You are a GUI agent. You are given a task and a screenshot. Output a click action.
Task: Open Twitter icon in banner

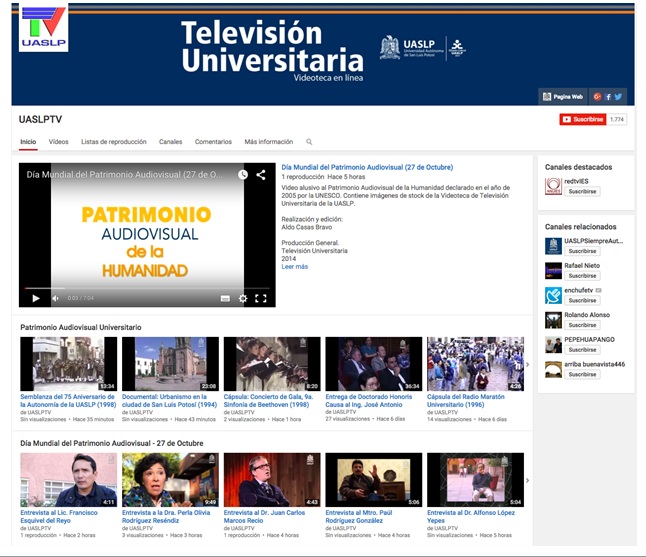(618, 97)
